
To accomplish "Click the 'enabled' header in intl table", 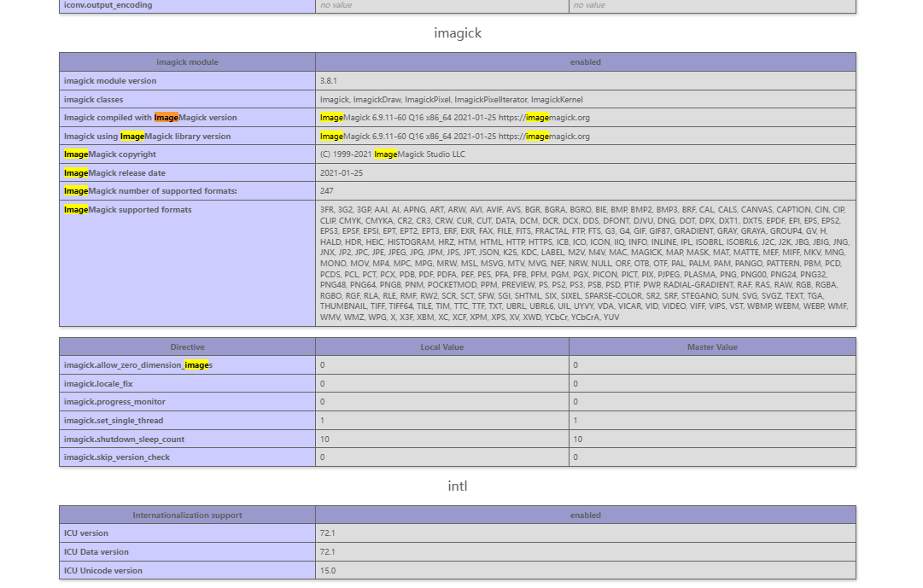I will (586, 515).
